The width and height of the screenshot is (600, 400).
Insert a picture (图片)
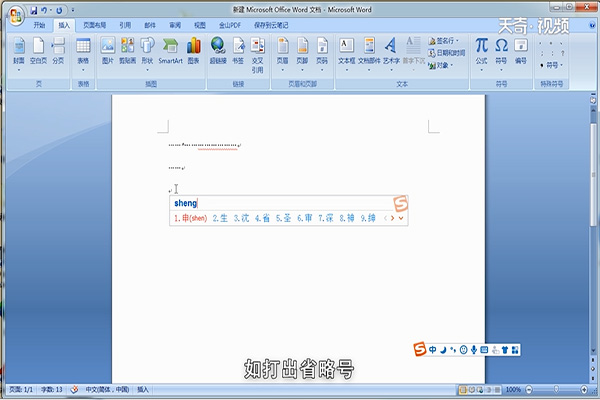[108, 51]
